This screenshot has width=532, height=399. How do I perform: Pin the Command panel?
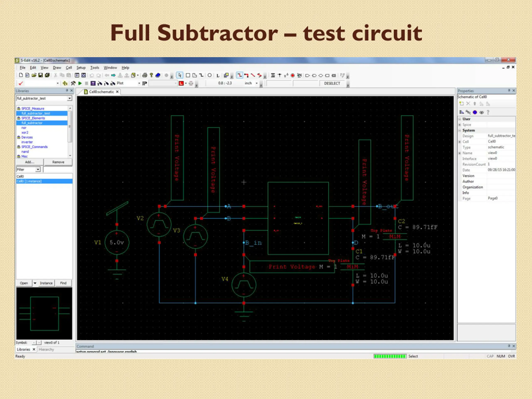click(x=509, y=346)
